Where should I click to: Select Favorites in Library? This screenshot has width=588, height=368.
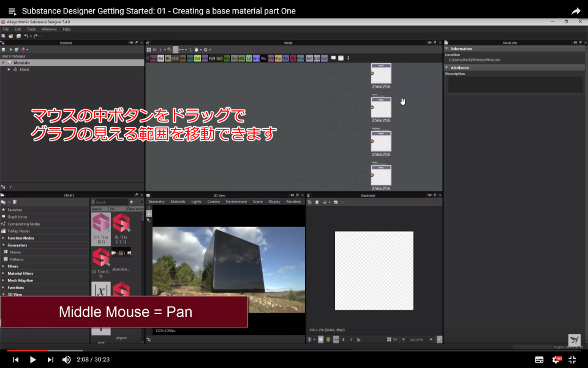pyautogui.click(x=15, y=210)
